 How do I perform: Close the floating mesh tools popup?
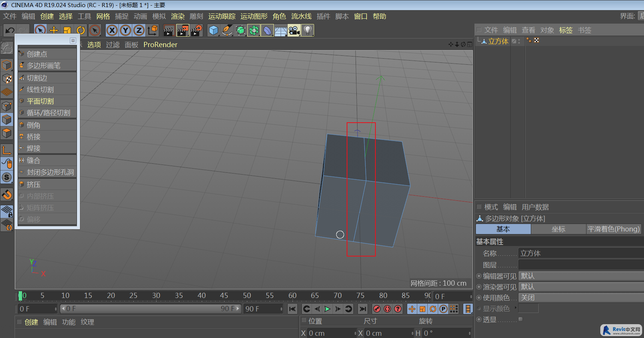(73, 40)
